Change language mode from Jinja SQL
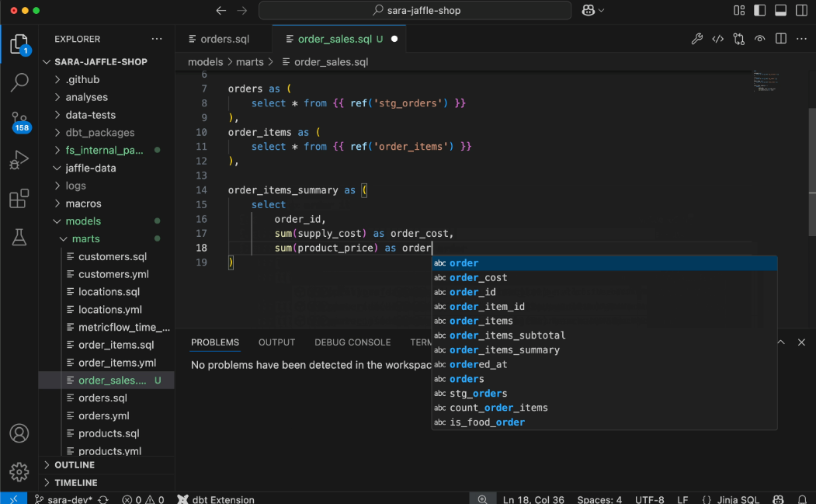Image resolution: width=816 pixels, height=504 pixels. [x=738, y=499]
